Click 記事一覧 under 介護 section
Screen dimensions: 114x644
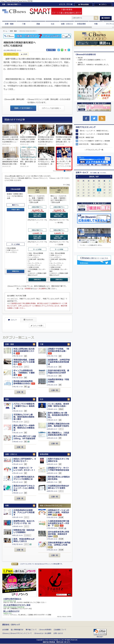click(55, 390)
